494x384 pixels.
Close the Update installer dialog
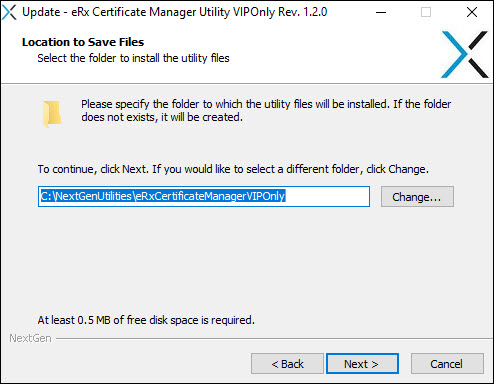pos(472,12)
